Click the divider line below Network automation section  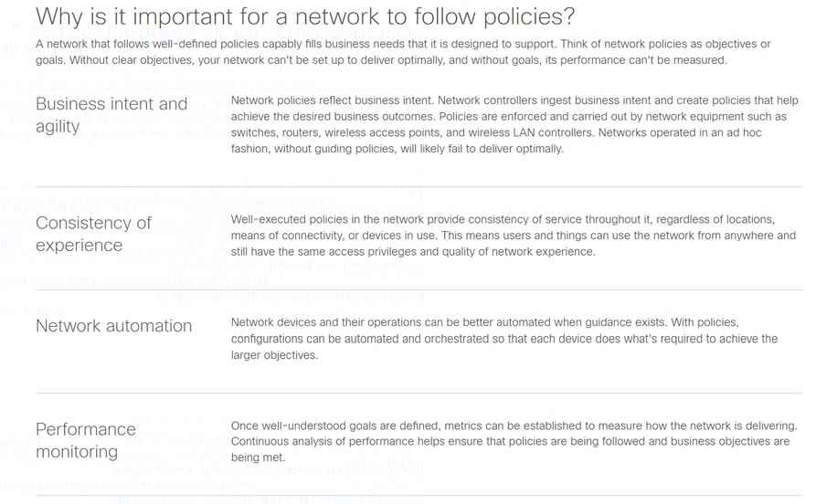click(x=418, y=394)
